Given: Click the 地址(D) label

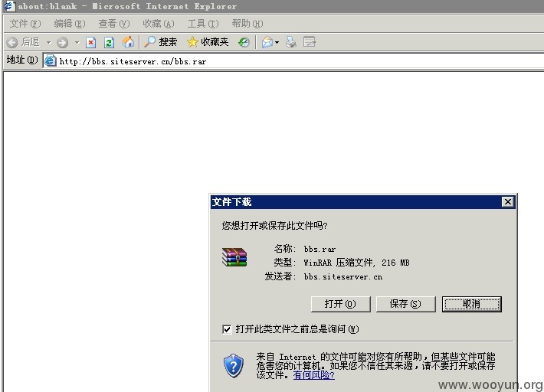Looking at the screenshot, I should (22, 60).
